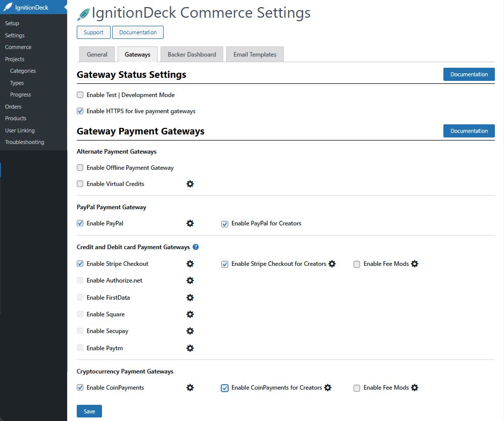Uncheck Enable Stripe Checkout for Creators
Viewport: 504px width, 421px height.
[x=225, y=264]
